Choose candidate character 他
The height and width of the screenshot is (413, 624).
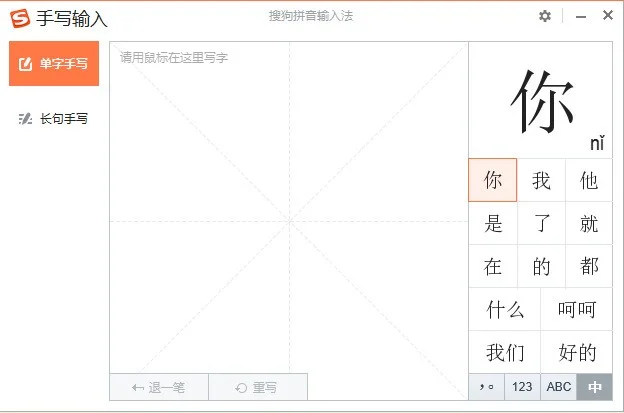tap(589, 181)
